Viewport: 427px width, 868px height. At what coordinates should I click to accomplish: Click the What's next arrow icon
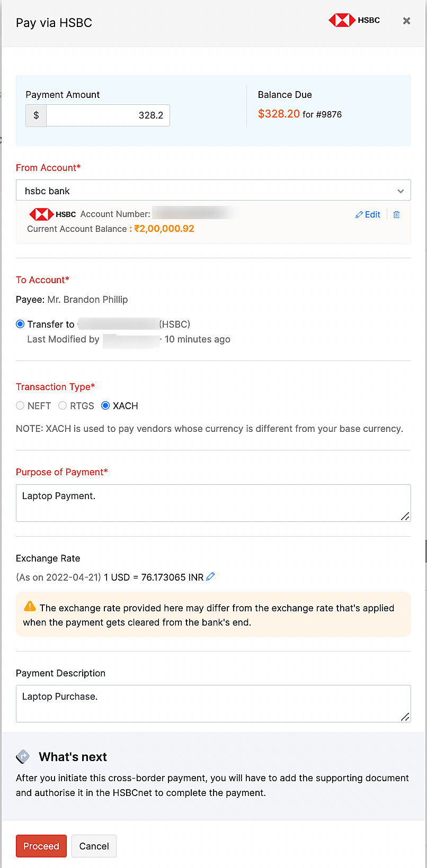(x=23, y=756)
